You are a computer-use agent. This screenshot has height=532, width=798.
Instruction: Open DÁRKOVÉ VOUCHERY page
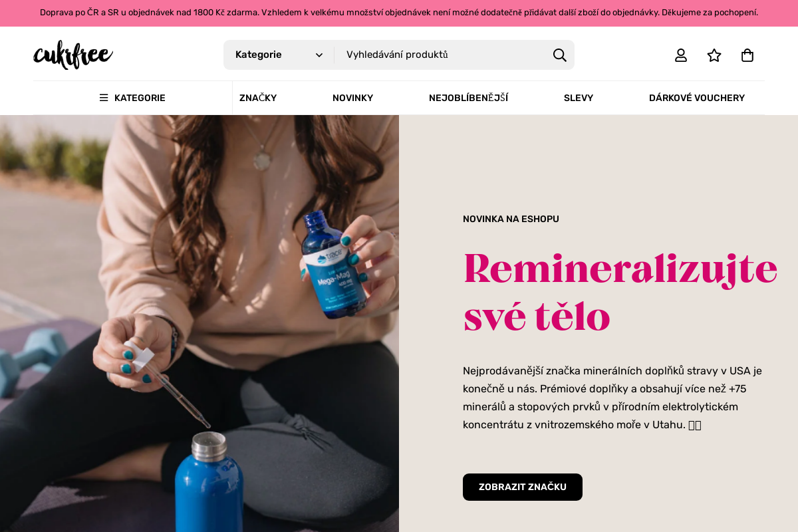coord(697,98)
